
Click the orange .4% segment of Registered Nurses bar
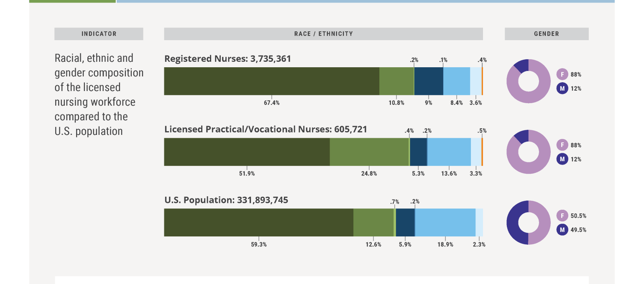click(482, 81)
